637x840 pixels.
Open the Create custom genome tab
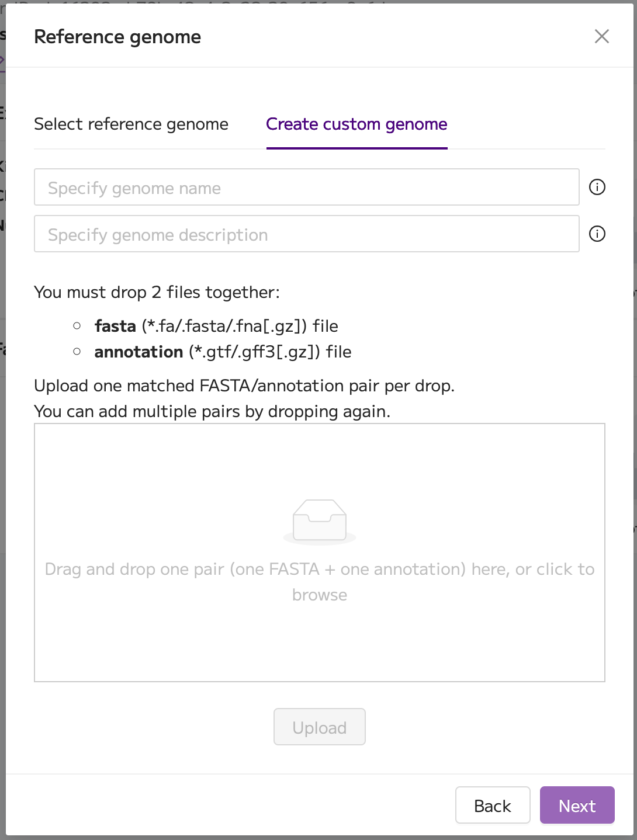pos(356,124)
